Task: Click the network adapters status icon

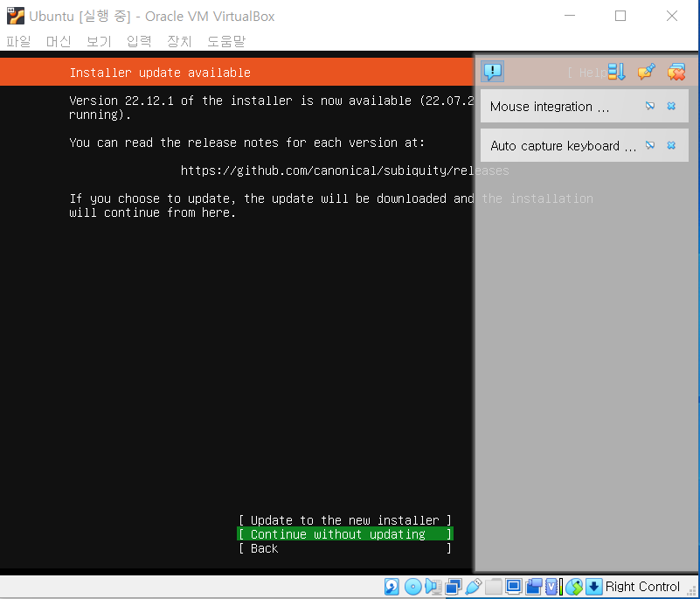Action: click(x=454, y=586)
